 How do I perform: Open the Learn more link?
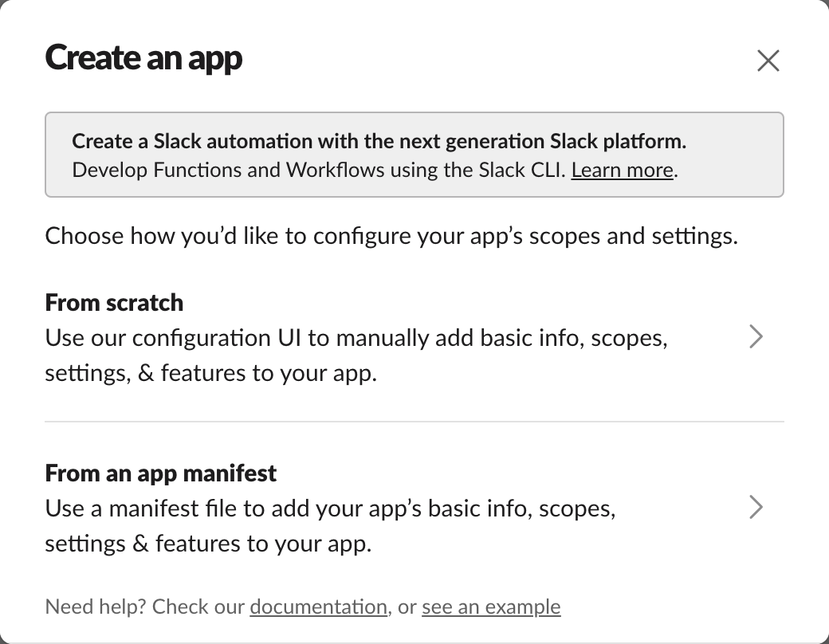pyautogui.click(x=623, y=170)
